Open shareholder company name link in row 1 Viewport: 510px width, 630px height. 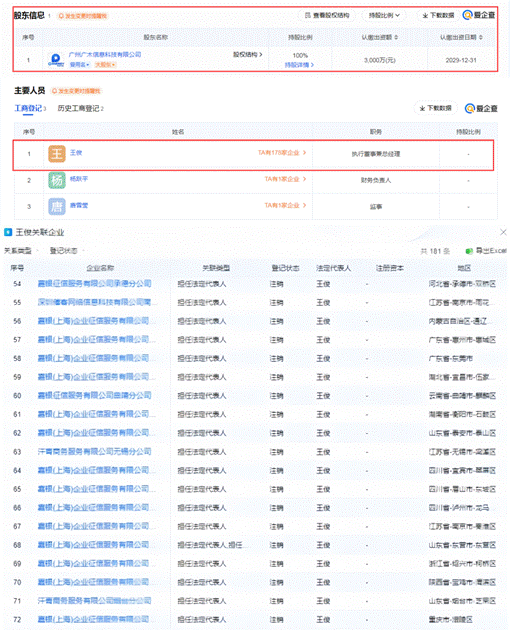[105, 55]
